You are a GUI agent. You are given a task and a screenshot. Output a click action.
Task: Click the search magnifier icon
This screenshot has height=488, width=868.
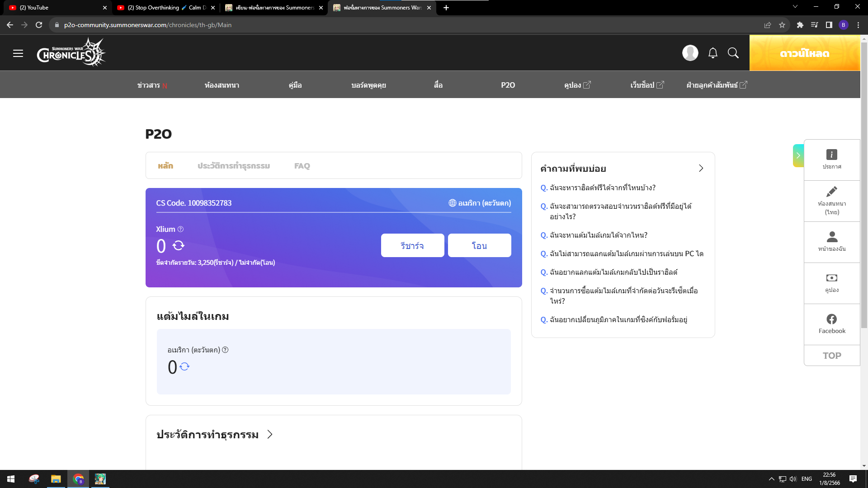point(733,53)
